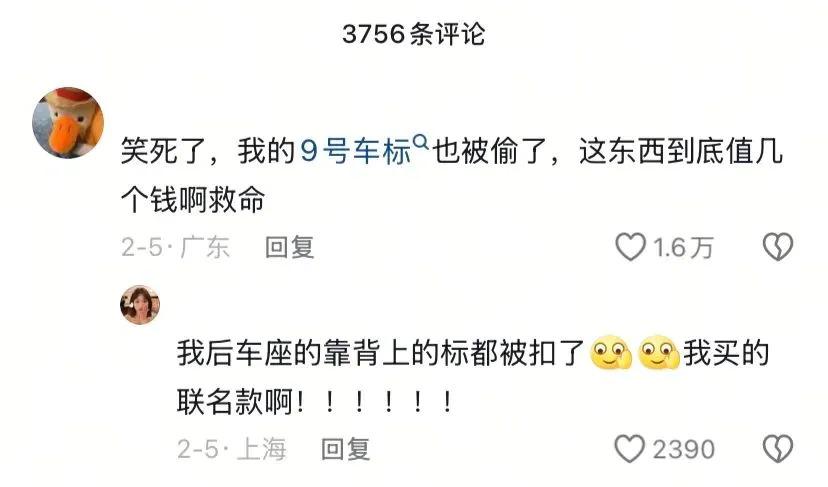Tap the first smiling emoji in reply

click(x=611, y=353)
